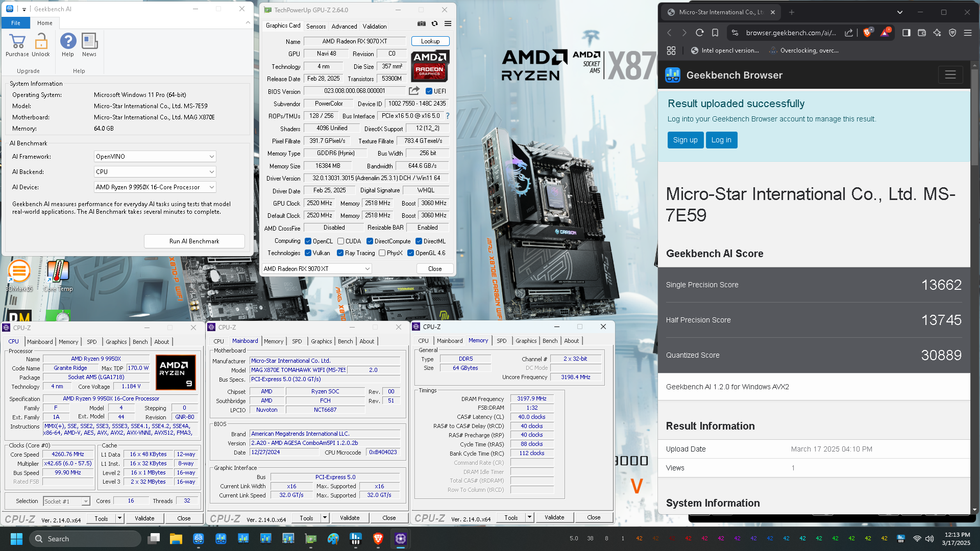This screenshot has height=551, width=980.
Task: Click browser address bar URL field
Action: tap(790, 33)
